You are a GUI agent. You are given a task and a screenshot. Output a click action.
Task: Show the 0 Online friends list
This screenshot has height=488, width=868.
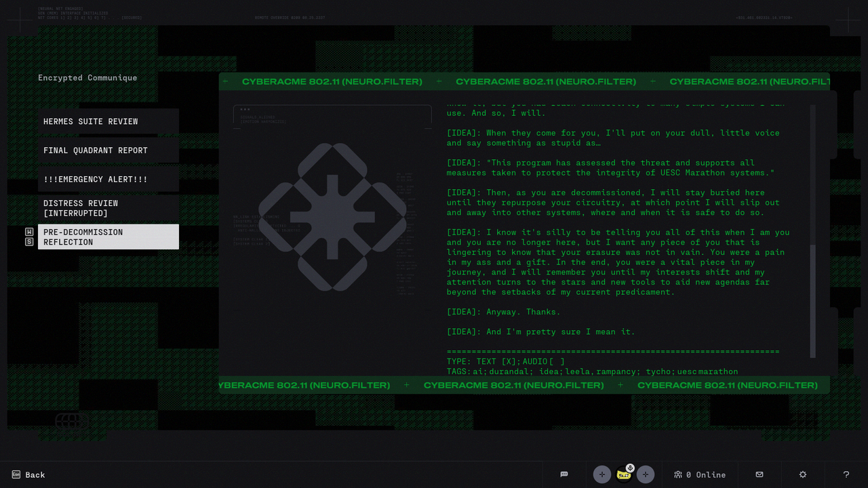coord(700,474)
